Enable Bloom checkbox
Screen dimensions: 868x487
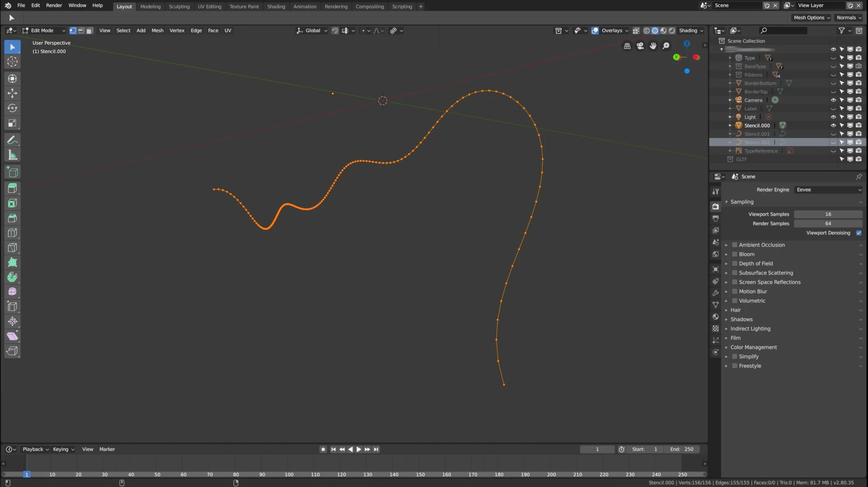[734, 254]
